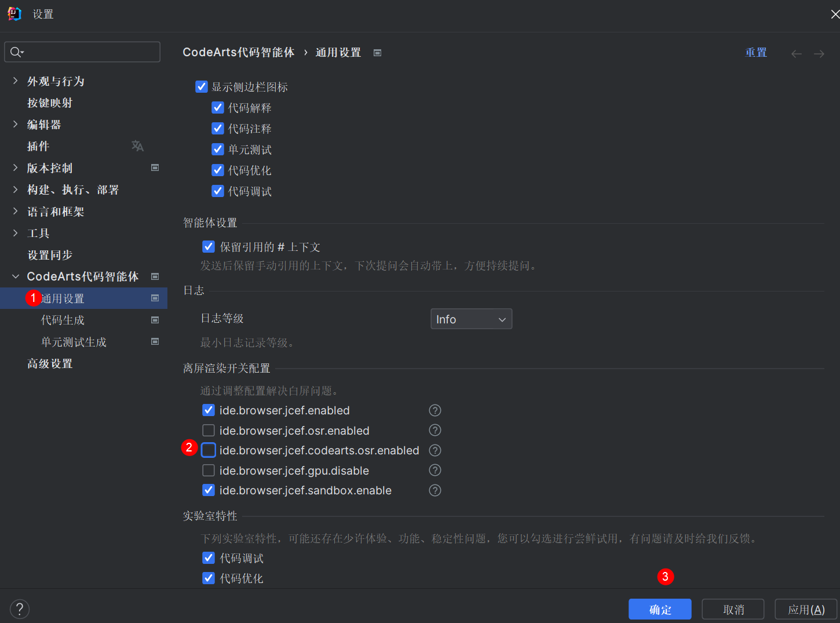
Task: Enable ide.browser.jcef.codearts.osr.enabled checkbox
Action: coord(209,450)
